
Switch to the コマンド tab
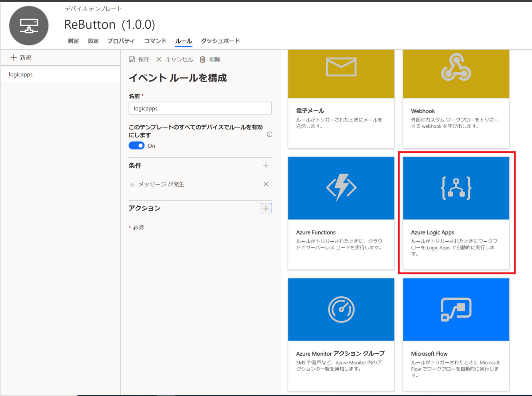pyautogui.click(x=155, y=41)
